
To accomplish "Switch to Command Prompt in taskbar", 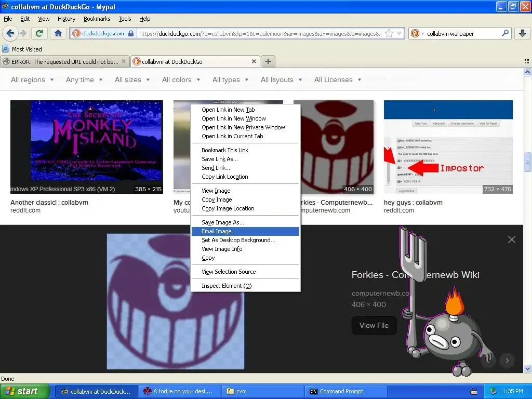I will [x=345, y=391].
